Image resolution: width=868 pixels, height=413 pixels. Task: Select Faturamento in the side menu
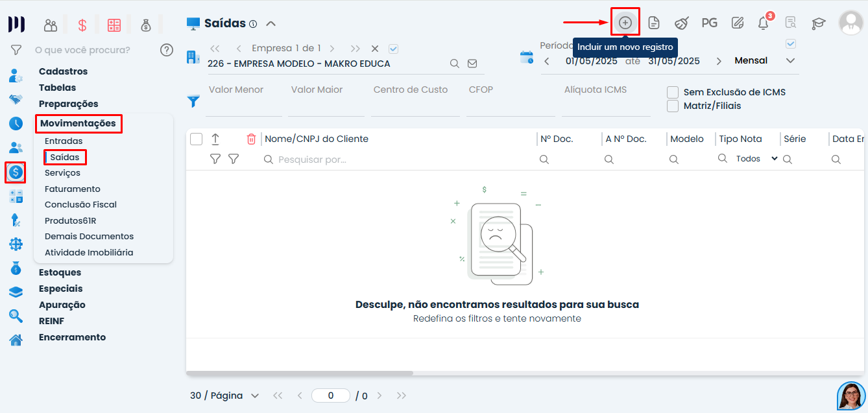[73, 189]
